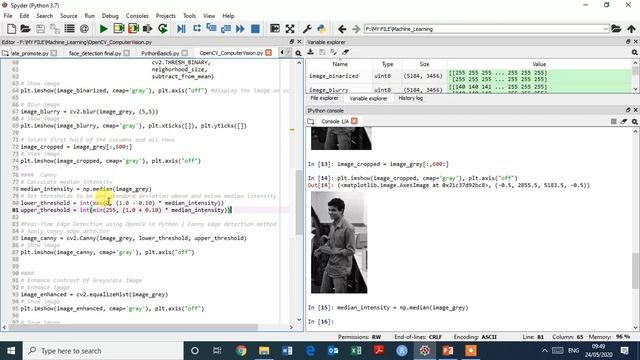Select image_binarized variable row
The height and width of the screenshot is (360, 640).
(x=469, y=76)
